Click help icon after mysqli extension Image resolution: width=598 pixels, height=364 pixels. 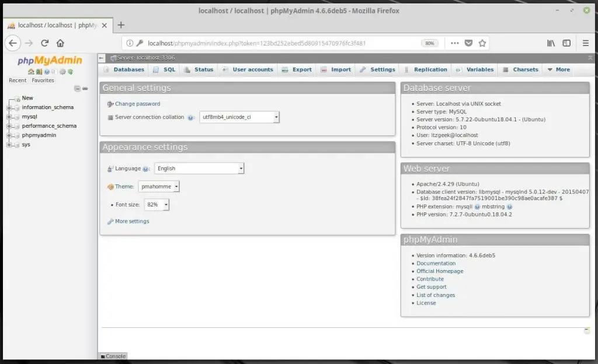(477, 206)
